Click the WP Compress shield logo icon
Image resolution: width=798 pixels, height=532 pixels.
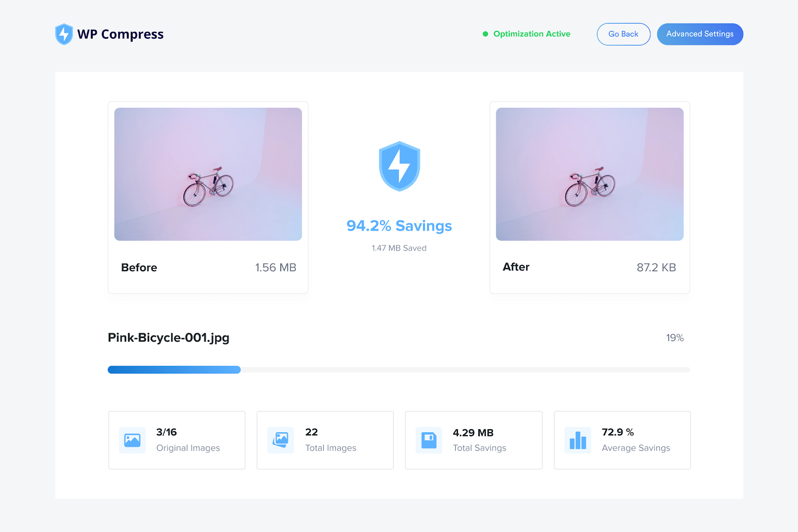(x=64, y=34)
